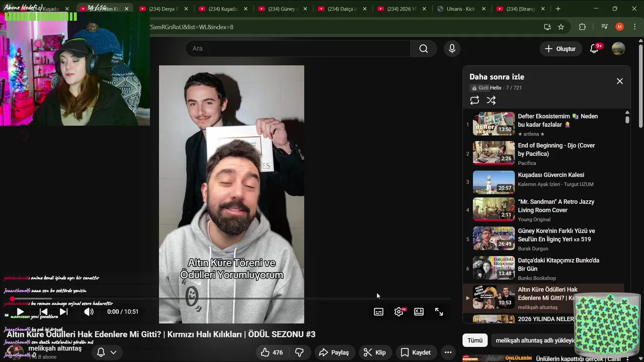This screenshot has width=644, height=362.
Task: Skip to the next video
Action: click(x=64, y=312)
